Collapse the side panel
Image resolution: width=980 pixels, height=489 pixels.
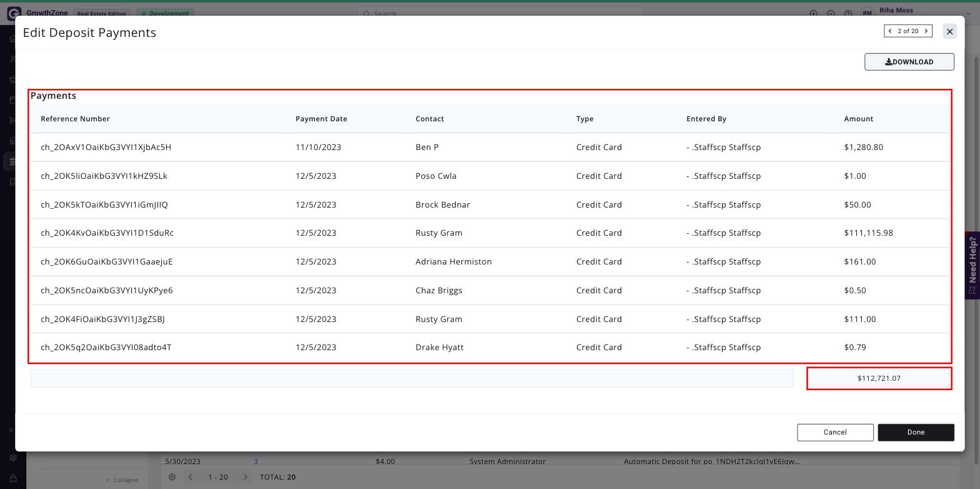pos(122,480)
